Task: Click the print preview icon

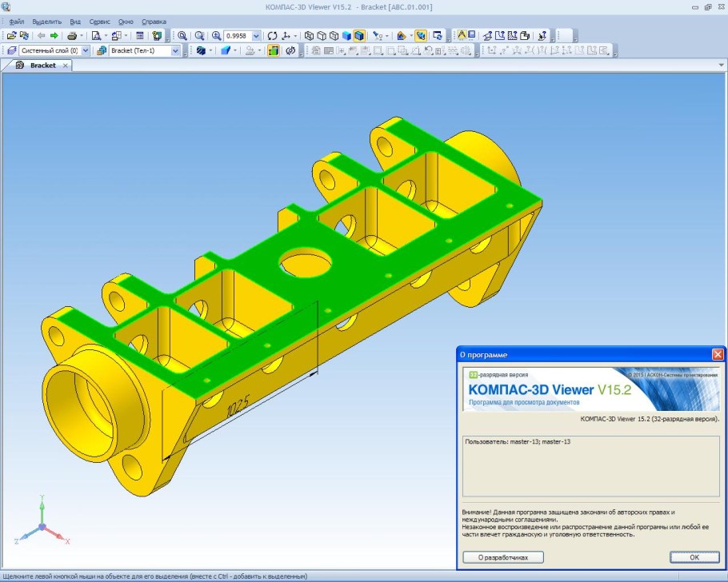Action: (96, 36)
